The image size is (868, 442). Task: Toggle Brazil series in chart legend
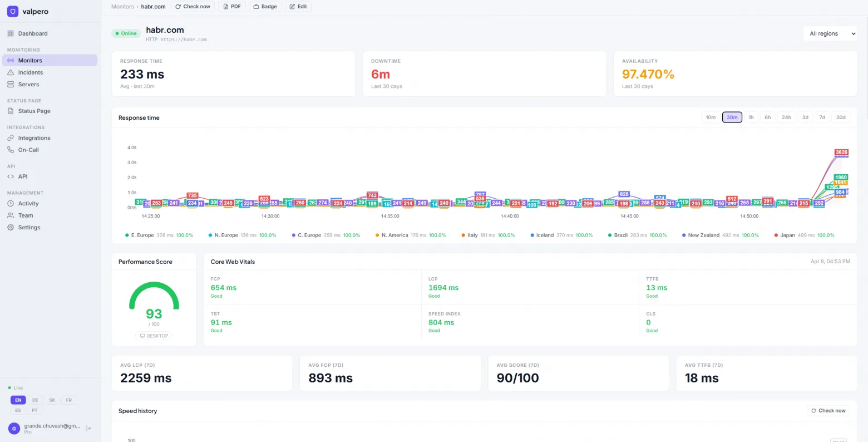click(x=638, y=235)
